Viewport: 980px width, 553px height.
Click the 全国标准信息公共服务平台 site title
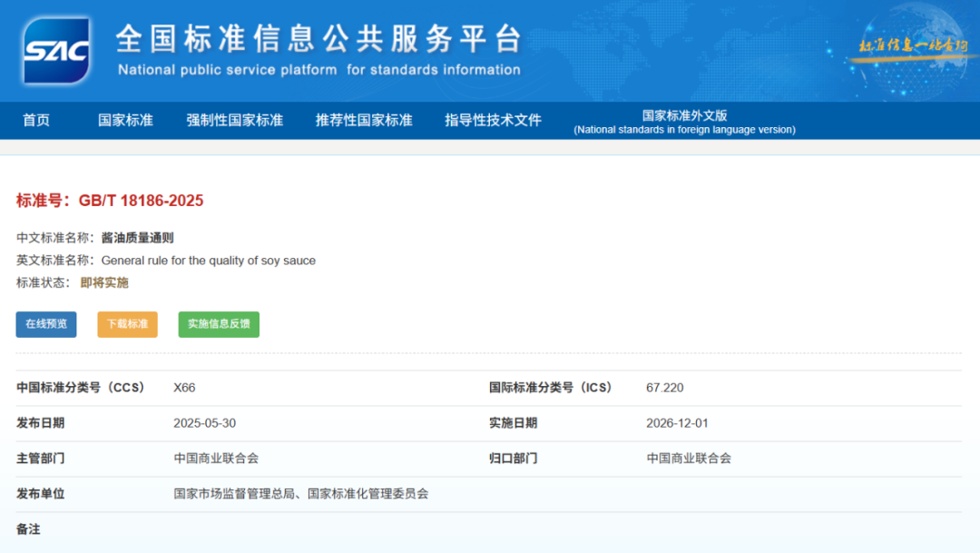click(x=318, y=39)
